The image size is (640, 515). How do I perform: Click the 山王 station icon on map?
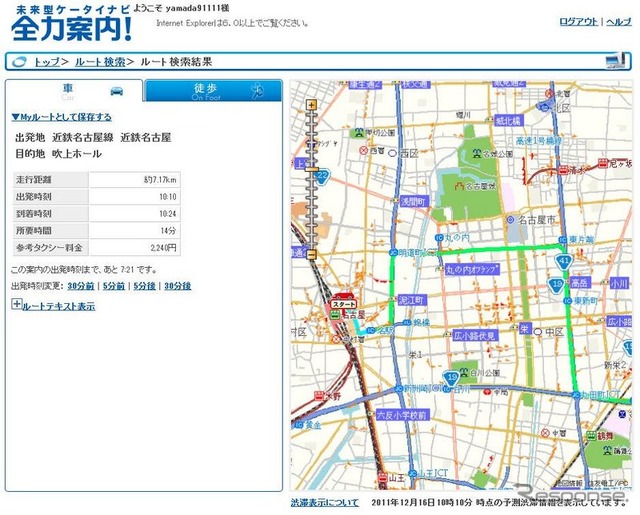383,477
